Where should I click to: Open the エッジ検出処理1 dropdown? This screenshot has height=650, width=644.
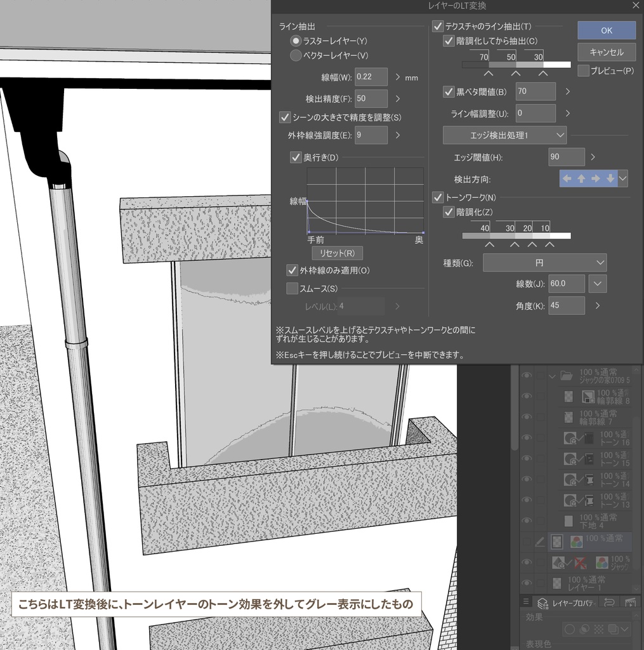pyautogui.click(x=504, y=135)
